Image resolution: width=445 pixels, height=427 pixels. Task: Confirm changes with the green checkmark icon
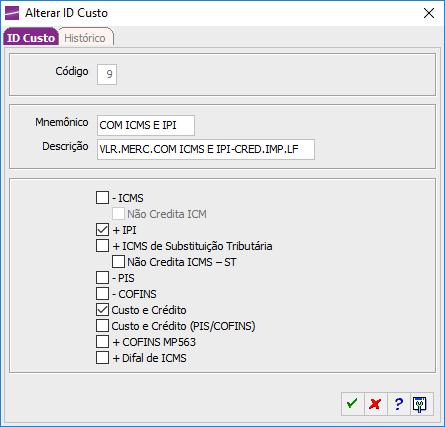(x=352, y=404)
